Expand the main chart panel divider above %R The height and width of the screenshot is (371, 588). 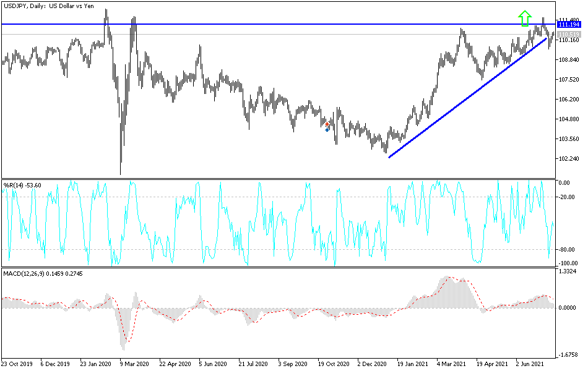tap(279, 178)
